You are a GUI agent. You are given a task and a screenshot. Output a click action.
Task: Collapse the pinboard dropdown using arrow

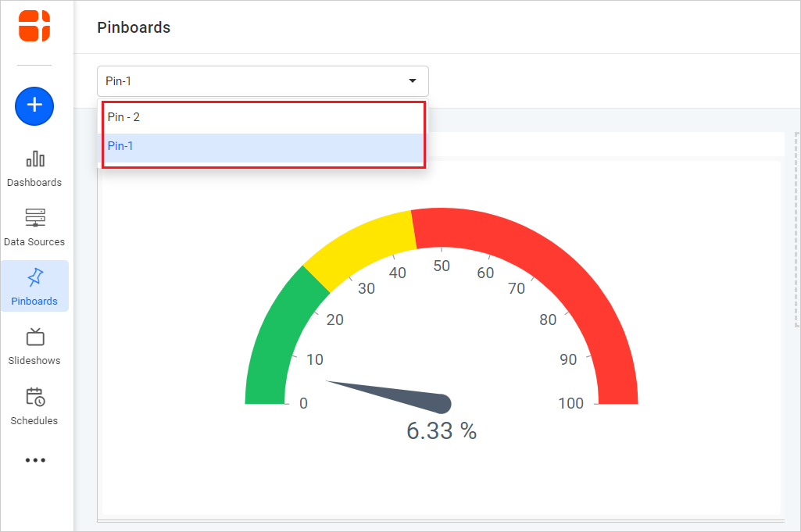[x=413, y=81]
